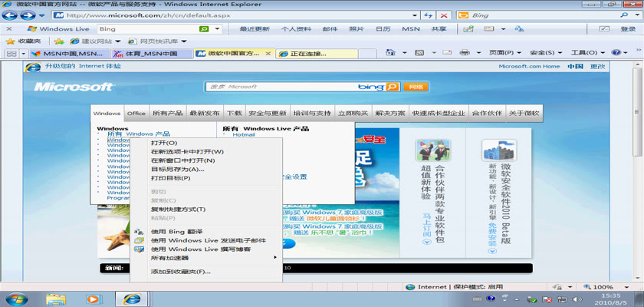Screen dimensions: 644x307
Task: Launch Windows Media Player from taskbar
Action: (93, 299)
